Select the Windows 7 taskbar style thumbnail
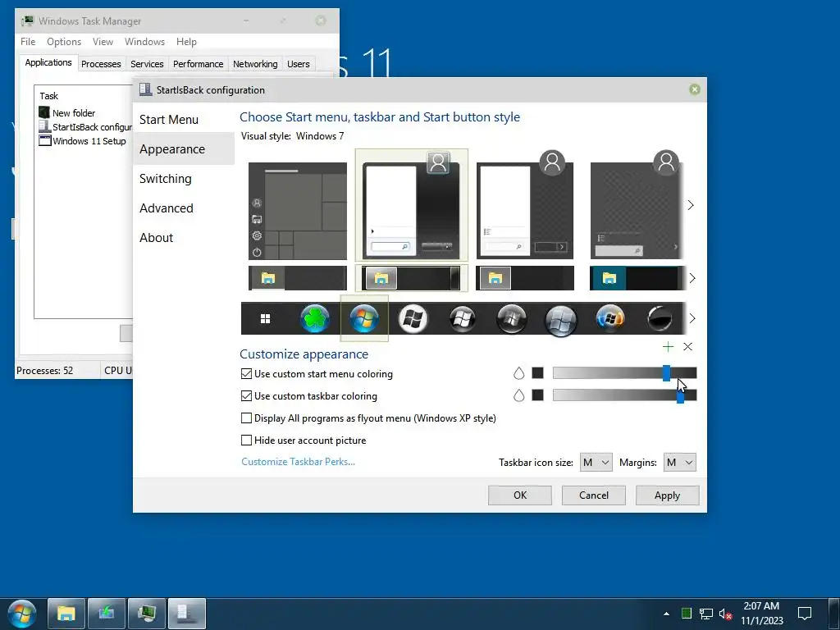This screenshot has height=630, width=840. click(x=412, y=278)
